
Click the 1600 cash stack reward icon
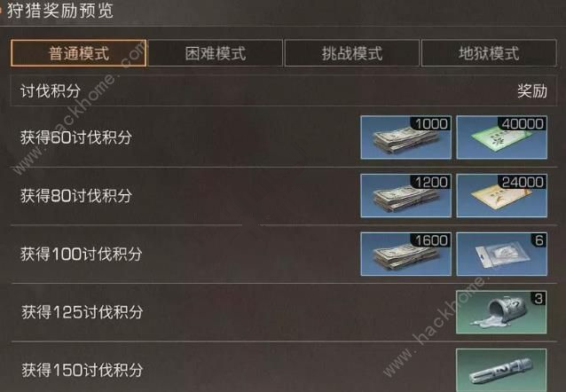pyautogui.click(x=405, y=255)
